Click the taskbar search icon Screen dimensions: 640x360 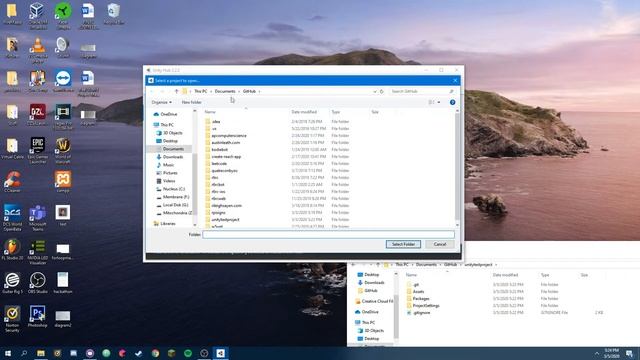24,353
